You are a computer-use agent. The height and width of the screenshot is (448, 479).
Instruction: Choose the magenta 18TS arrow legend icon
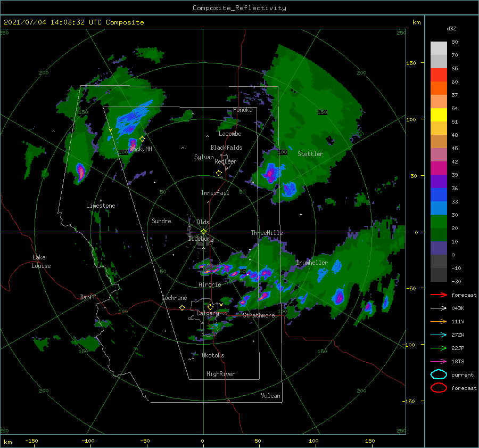tap(439, 362)
